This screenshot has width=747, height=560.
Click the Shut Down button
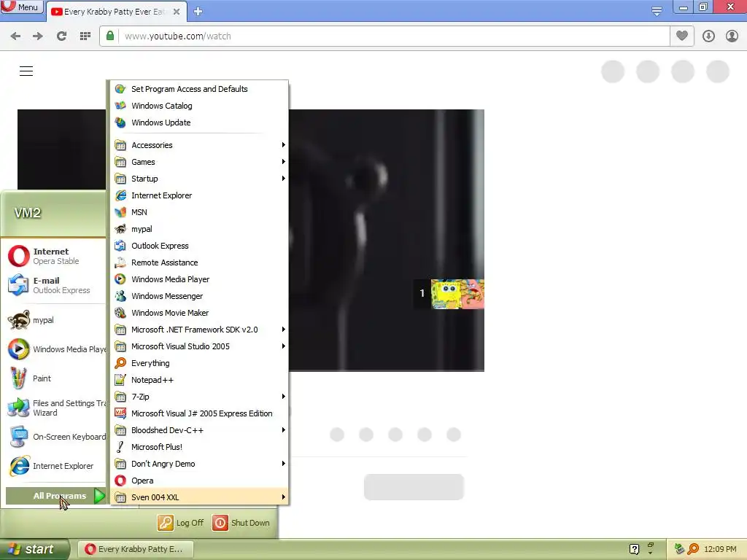tap(241, 523)
